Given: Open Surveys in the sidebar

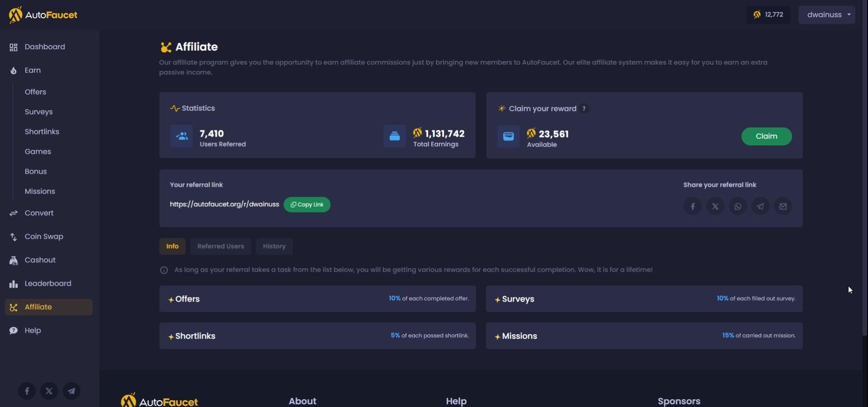Looking at the screenshot, I should (39, 112).
